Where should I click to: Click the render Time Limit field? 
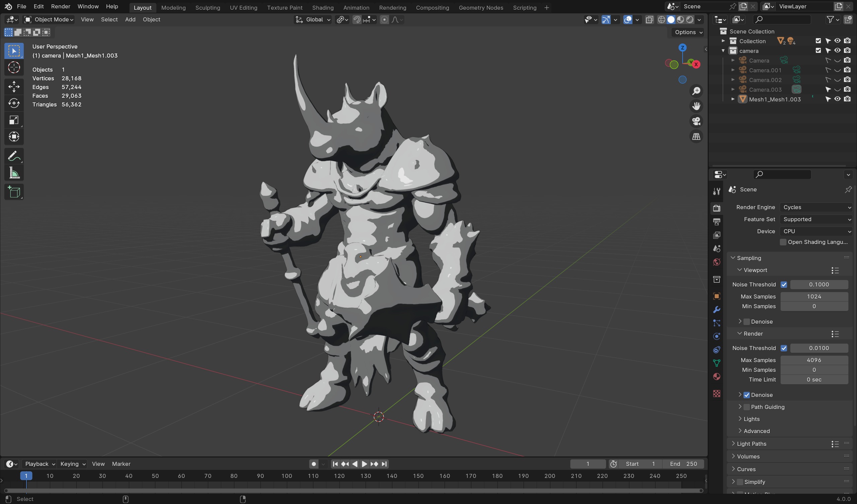(x=814, y=380)
